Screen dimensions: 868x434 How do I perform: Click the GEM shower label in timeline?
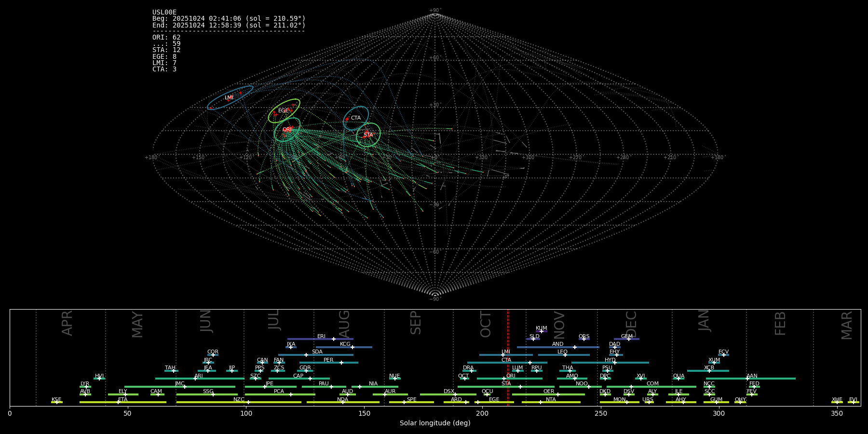(x=627, y=337)
